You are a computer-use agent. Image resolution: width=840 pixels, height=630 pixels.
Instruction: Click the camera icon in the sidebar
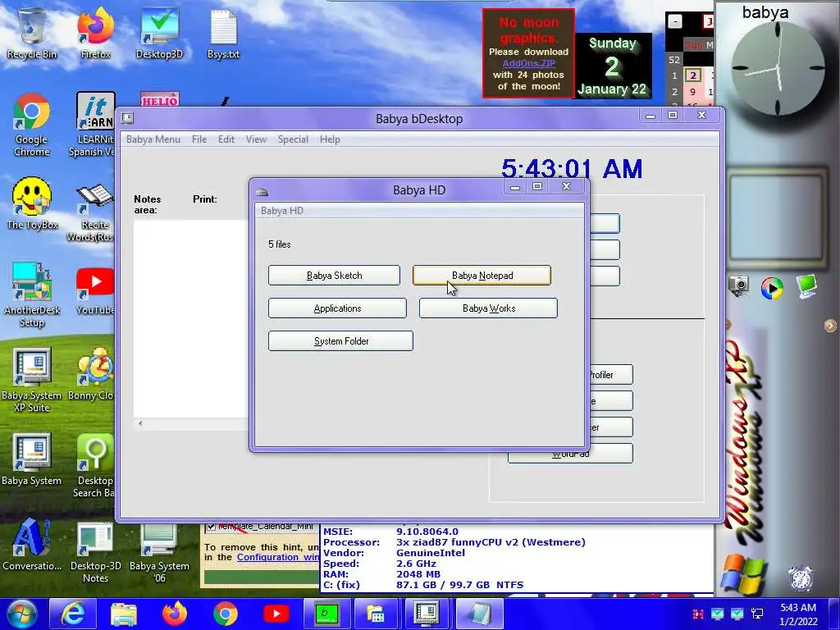pos(739,285)
